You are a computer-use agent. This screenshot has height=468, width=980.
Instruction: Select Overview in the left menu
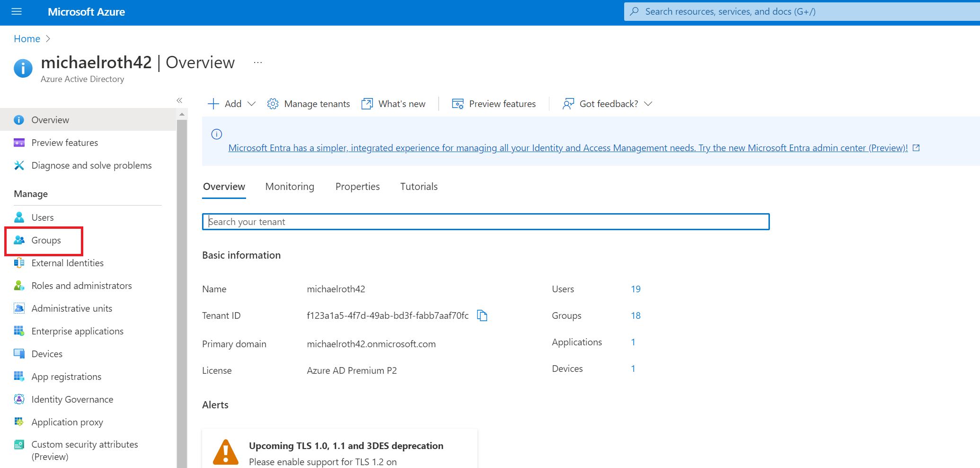coord(88,120)
